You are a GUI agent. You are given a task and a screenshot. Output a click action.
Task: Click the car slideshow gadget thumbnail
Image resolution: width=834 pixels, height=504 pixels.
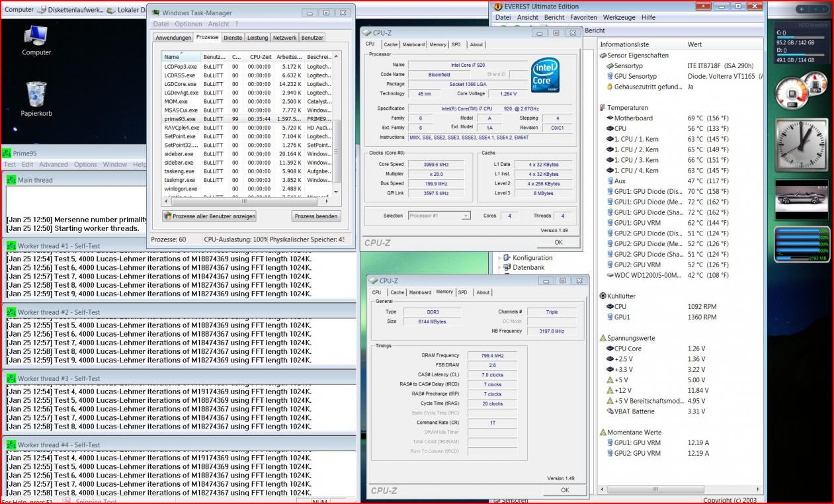point(801,200)
